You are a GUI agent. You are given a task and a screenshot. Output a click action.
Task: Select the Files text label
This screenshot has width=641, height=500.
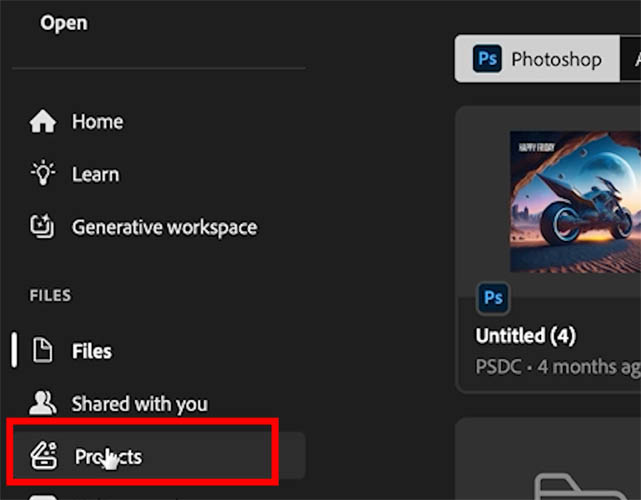coord(92,351)
